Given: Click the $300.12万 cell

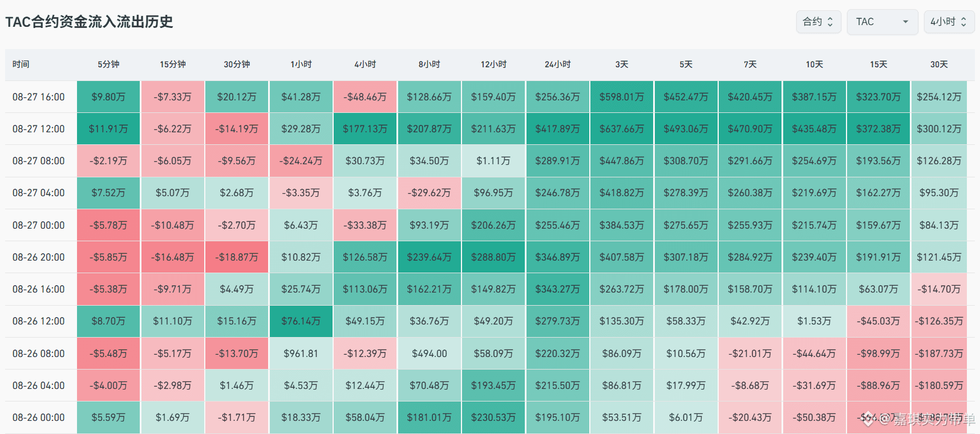Looking at the screenshot, I should tap(939, 129).
